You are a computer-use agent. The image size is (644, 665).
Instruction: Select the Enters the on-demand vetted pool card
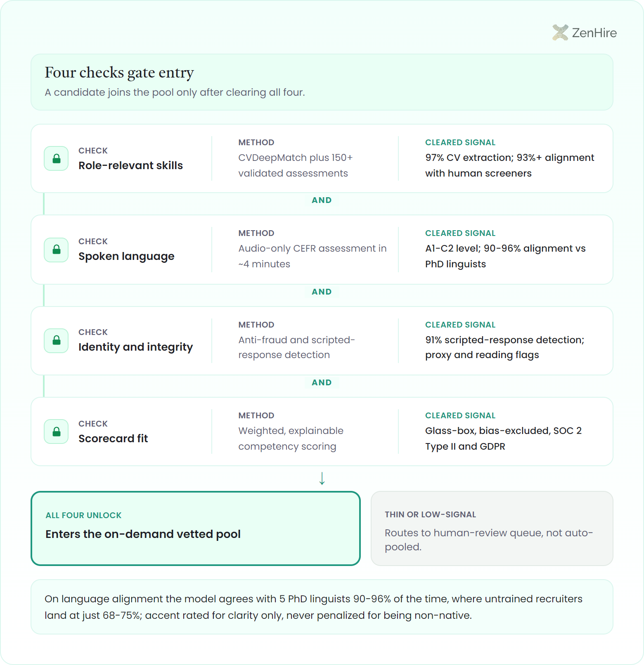click(196, 528)
